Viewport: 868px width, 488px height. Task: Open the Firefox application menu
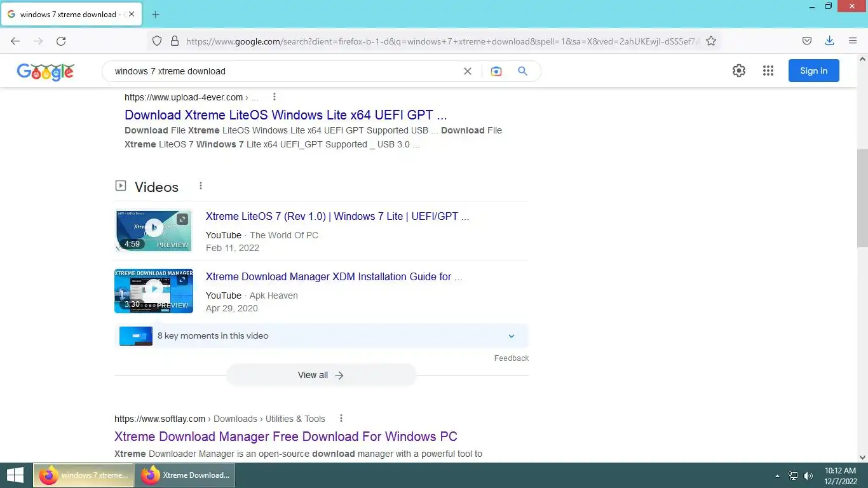[x=853, y=41]
